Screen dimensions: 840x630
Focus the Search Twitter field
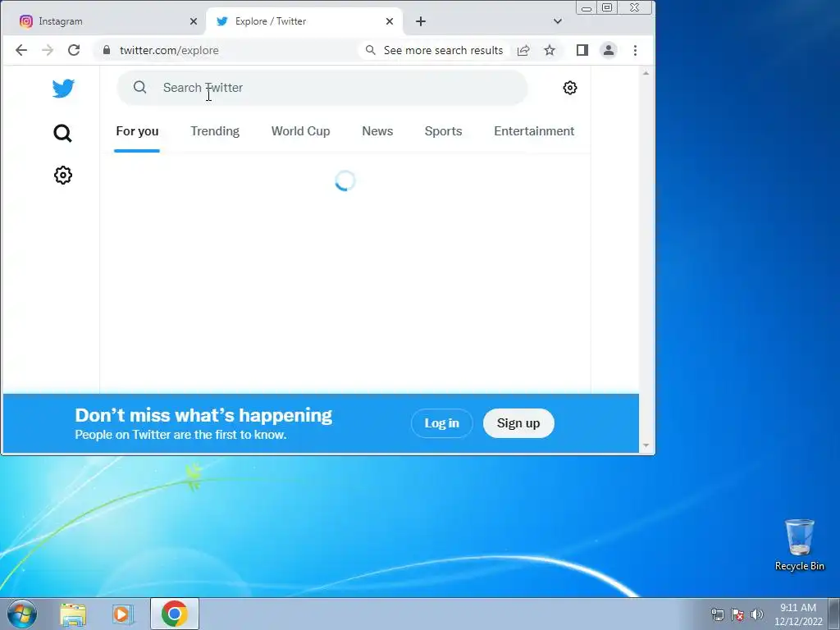[x=322, y=88]
